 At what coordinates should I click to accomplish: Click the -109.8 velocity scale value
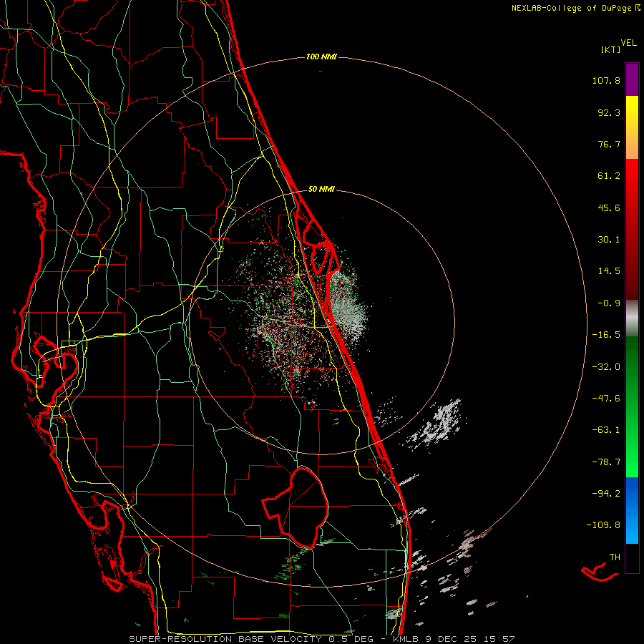603,525
